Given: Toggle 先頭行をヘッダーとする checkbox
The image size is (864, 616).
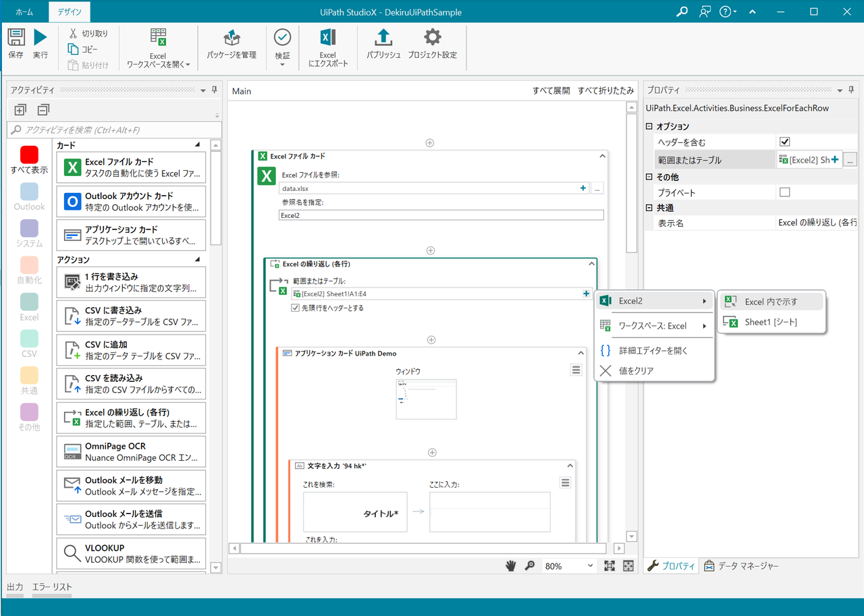Looking at the screenshot, I should (295, 308).
